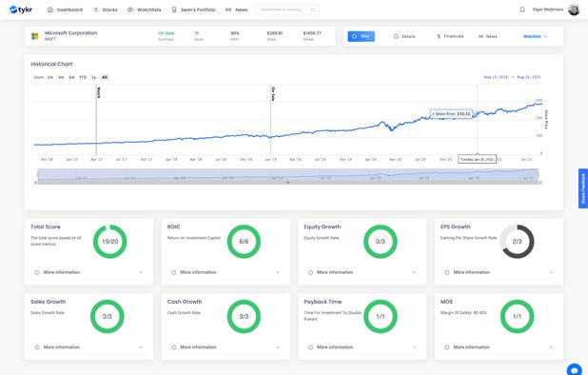Select the All zoom range
The image size is (588, 375).
[105, 77]
